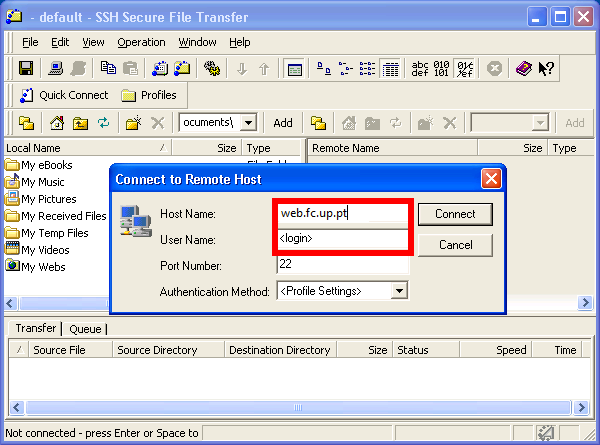The image size is (600, 445).
Task: Select the My Videos folder
Action: 38,250
